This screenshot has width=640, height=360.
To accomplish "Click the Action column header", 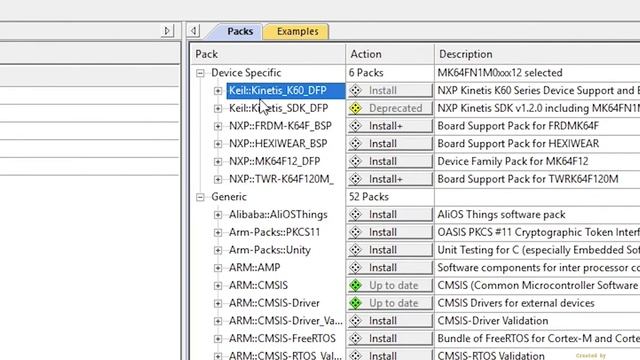I will [x=390, y=54].
